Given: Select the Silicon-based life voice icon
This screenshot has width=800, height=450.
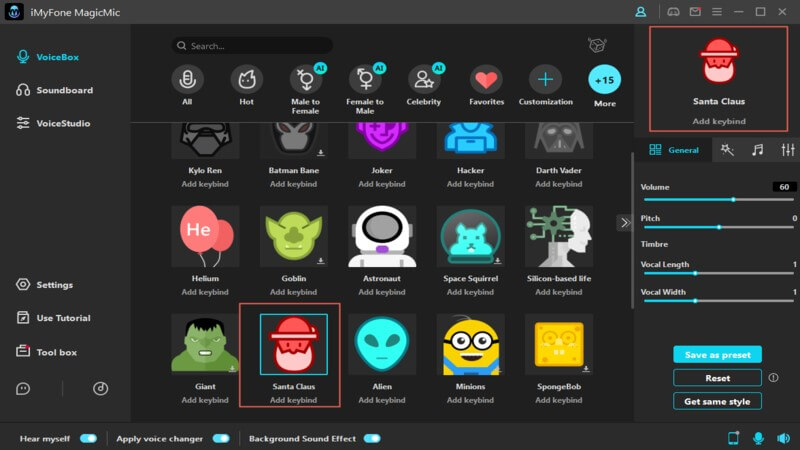Looking at the screenshot, I should [559, 236].
